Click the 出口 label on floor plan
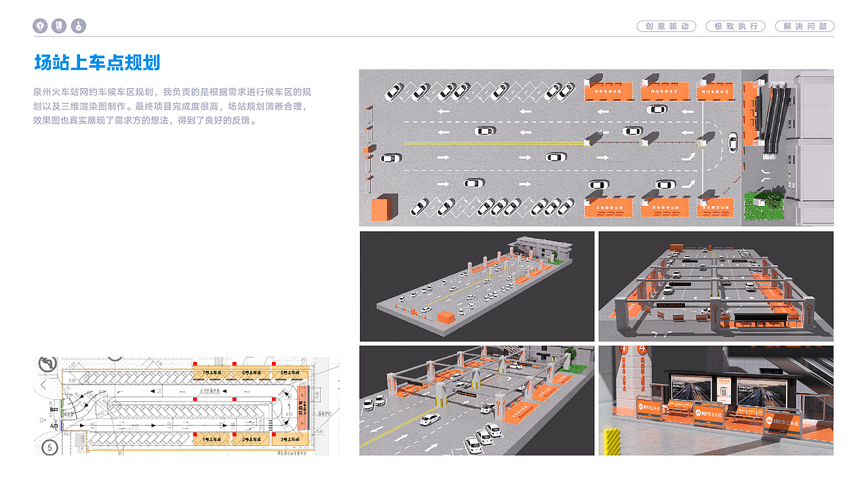 [x=54, y=410]
